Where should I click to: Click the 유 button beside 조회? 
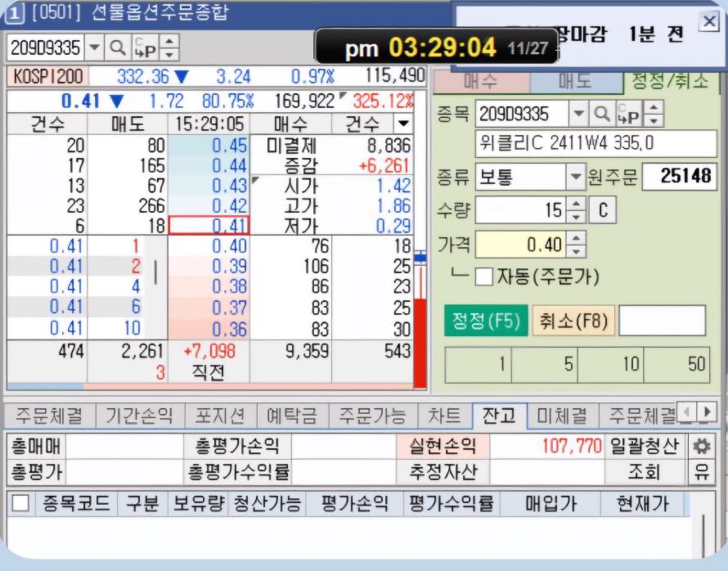coord(701,472)
